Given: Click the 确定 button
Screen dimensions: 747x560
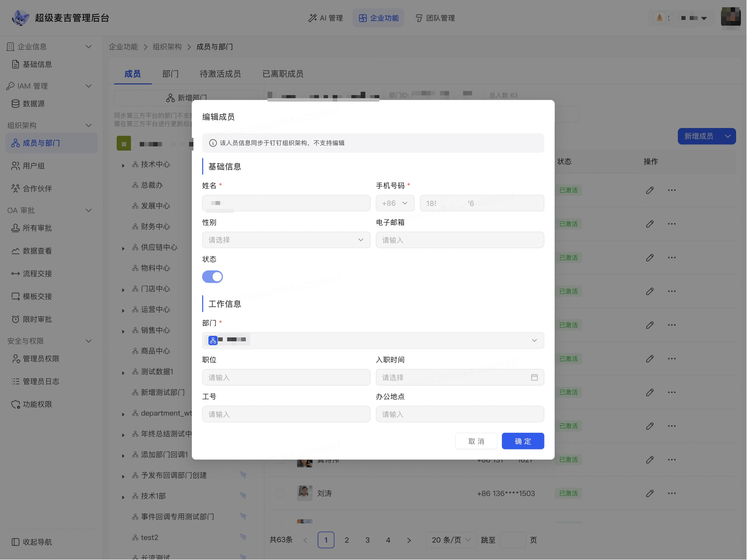Looking at the screenshot, I should point(523,441).
